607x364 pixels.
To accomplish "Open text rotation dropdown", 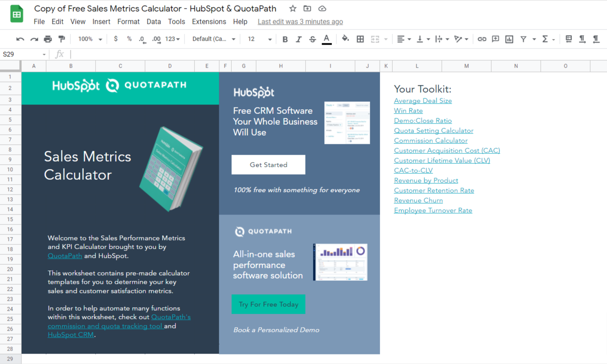I will [461, 39].
